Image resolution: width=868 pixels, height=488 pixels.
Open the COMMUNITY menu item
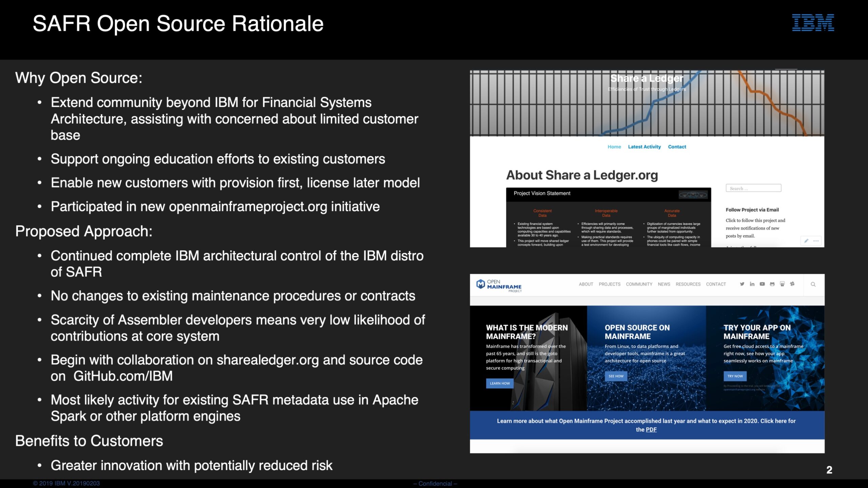(x=639, y=284)
